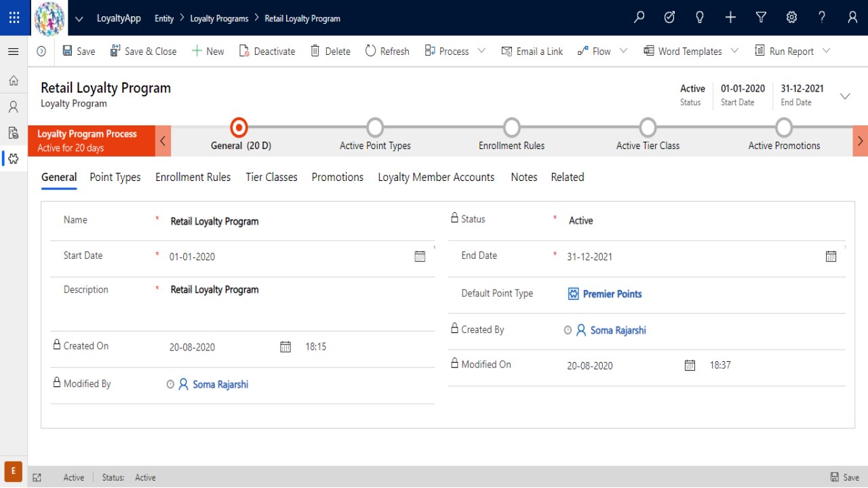Expand the Word Templates dropdown arrow

(735, 51)
